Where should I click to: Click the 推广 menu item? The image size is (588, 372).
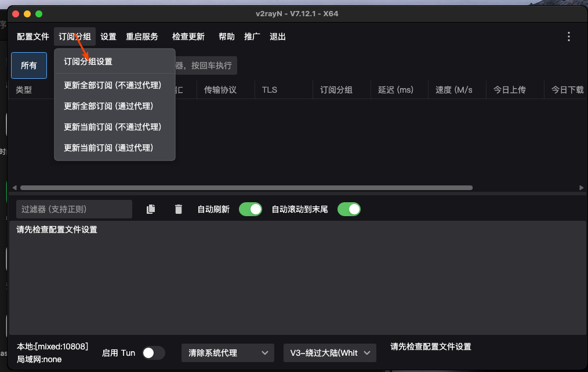tap(252, 37)
